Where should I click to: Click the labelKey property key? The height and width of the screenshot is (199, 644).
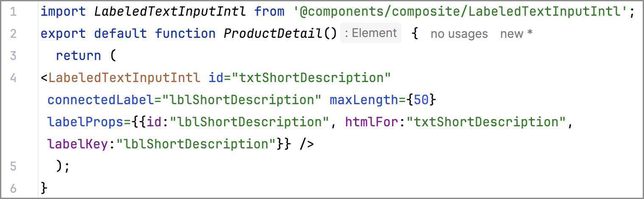78,144
